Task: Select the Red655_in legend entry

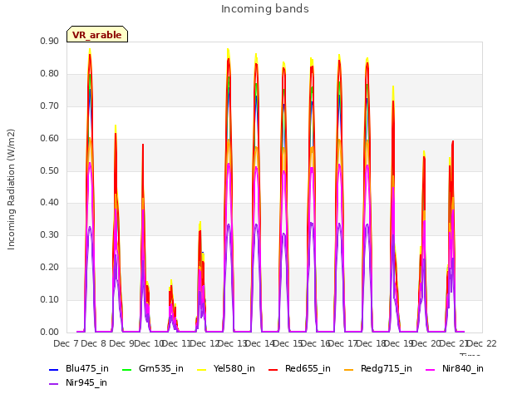Action: click(x=299, y=368)
